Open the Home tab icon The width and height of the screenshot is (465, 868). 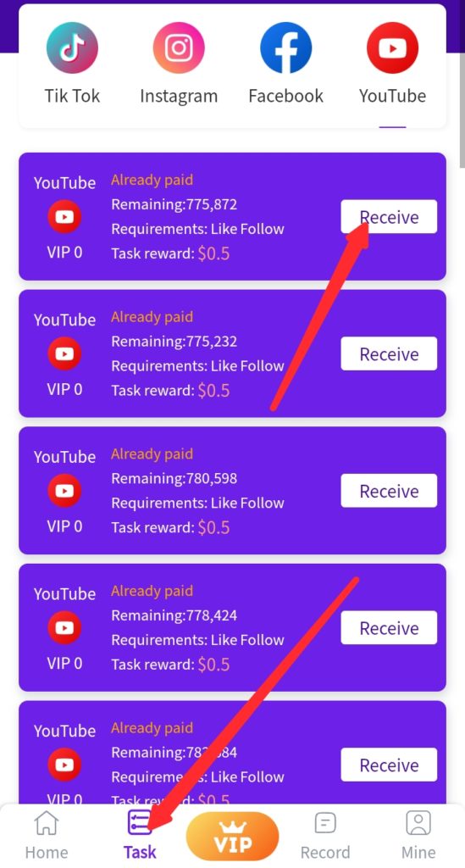[x=47, y=823]
